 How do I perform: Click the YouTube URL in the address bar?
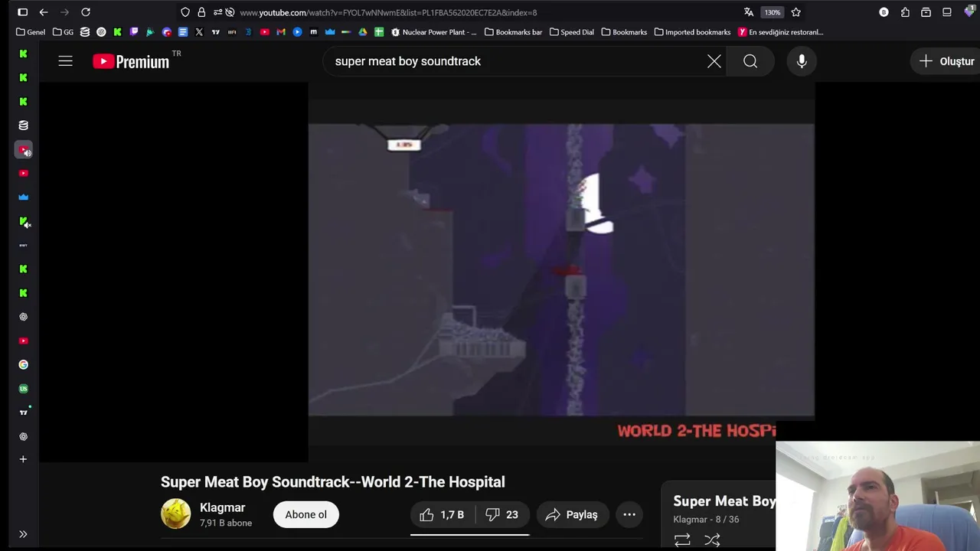click(388, 12)
